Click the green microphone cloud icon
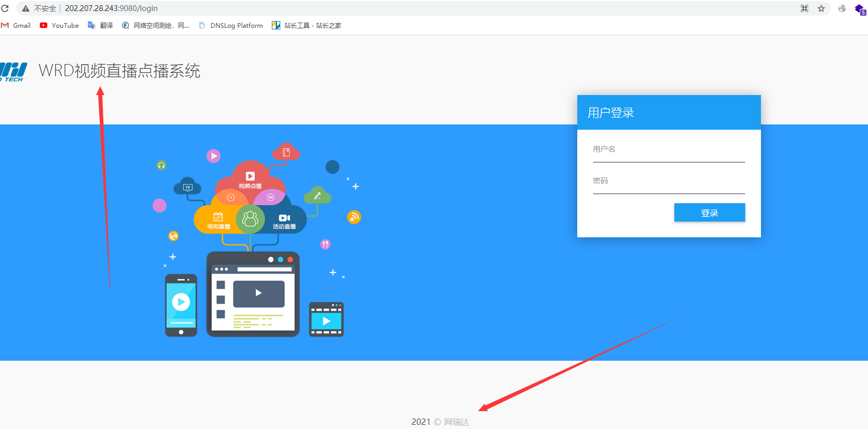This screenshot has height=429, width=868. 317,195
